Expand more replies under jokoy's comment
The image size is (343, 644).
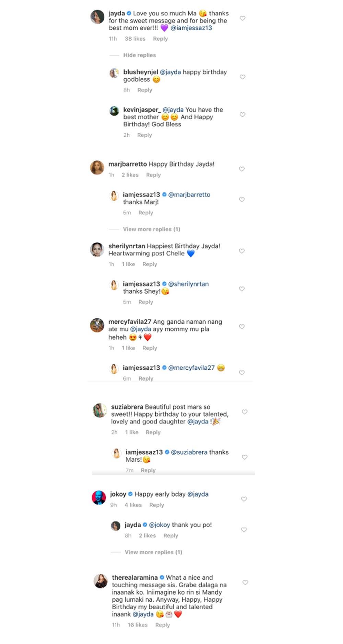click(153, 552)
